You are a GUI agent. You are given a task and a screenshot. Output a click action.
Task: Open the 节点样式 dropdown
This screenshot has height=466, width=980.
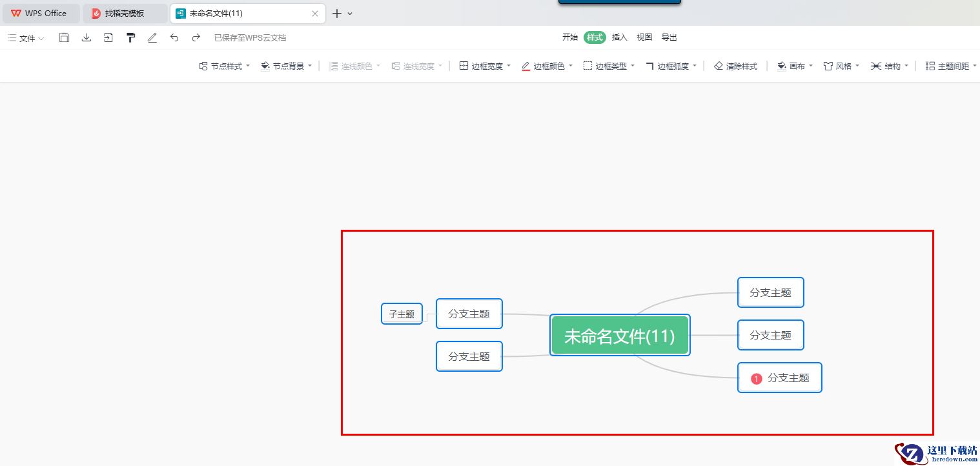point(225,66)
